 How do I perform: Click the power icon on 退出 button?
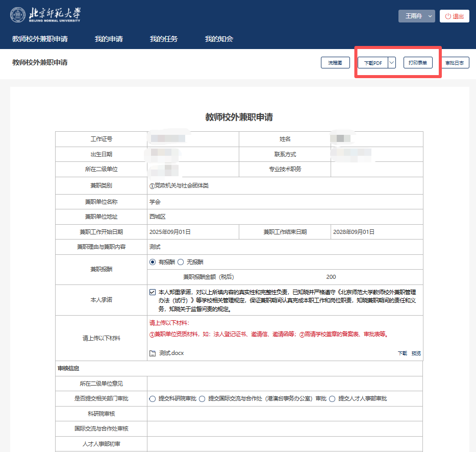point(448,16)
